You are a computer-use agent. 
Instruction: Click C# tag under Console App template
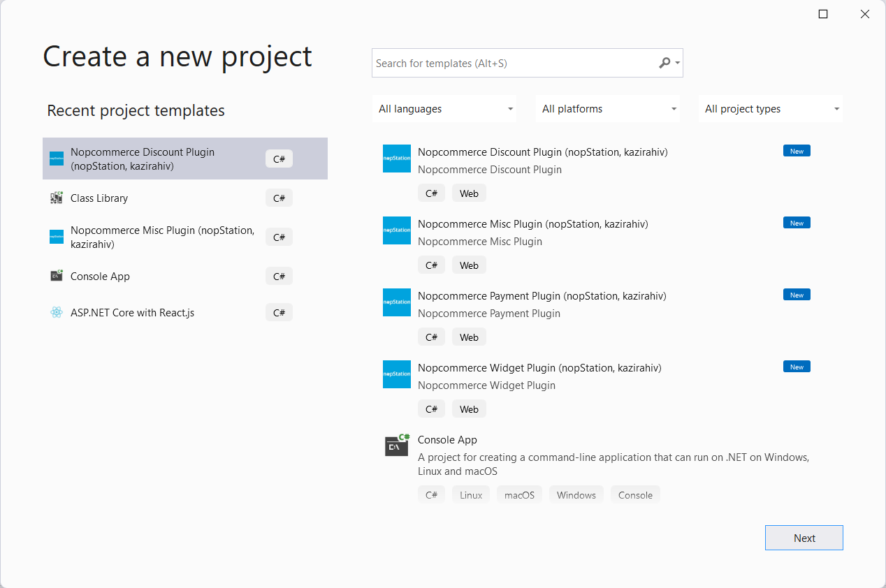click(431, 495)
